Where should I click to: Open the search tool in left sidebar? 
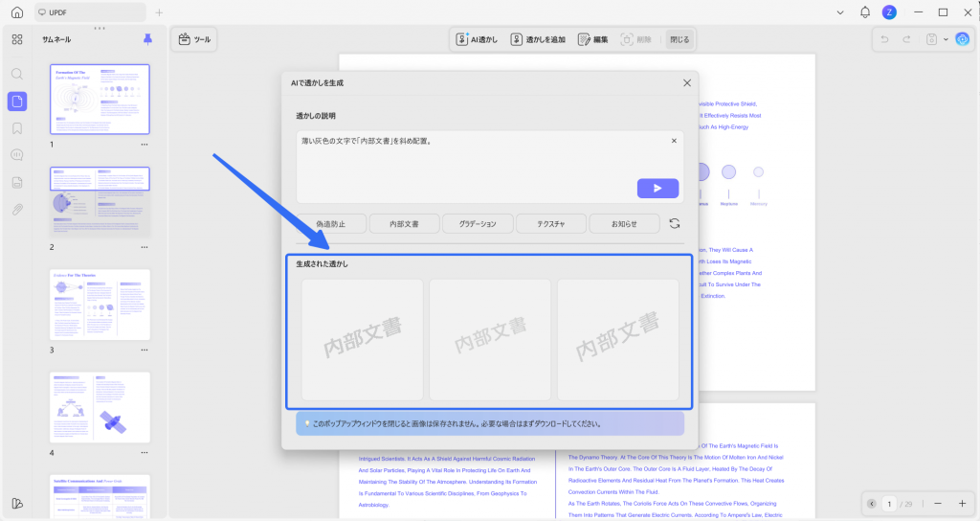(17, 74)
